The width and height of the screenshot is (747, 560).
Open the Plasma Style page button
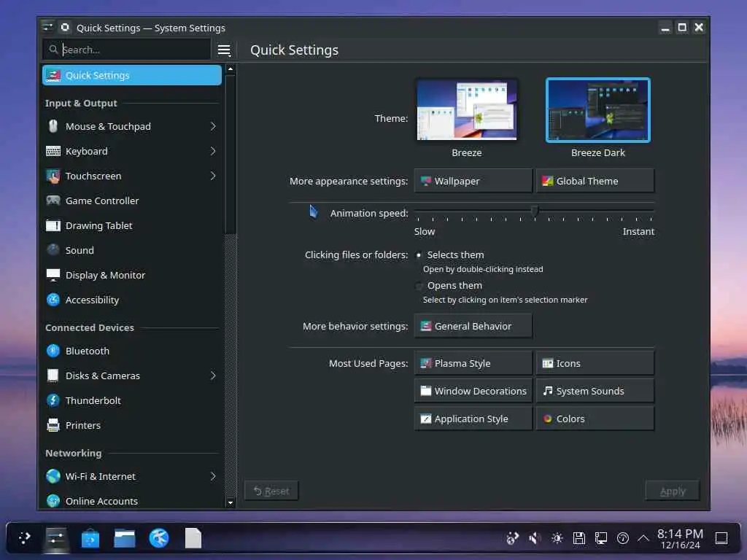pyautogui.click(x=473, y=363)
